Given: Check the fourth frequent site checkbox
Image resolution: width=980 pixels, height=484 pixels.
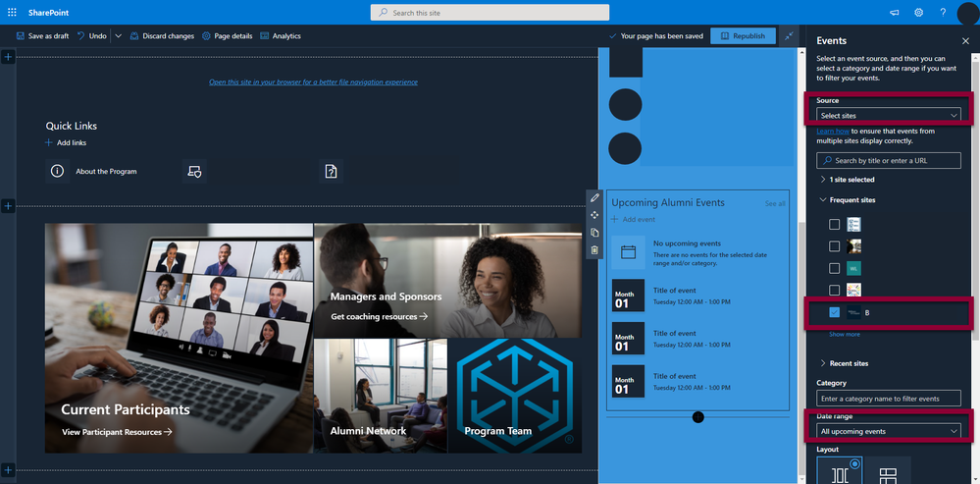Looking at the screenshot, I should (834, 291).
